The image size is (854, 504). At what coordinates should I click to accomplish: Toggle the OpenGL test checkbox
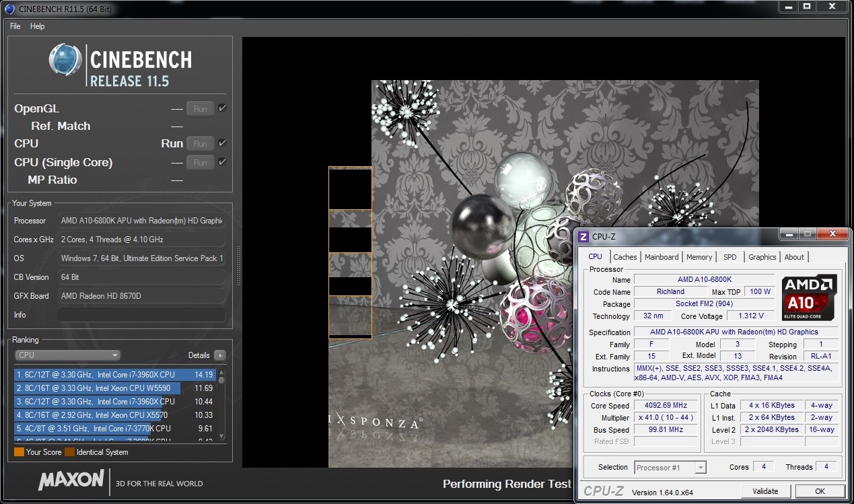(x=222, y=108)
